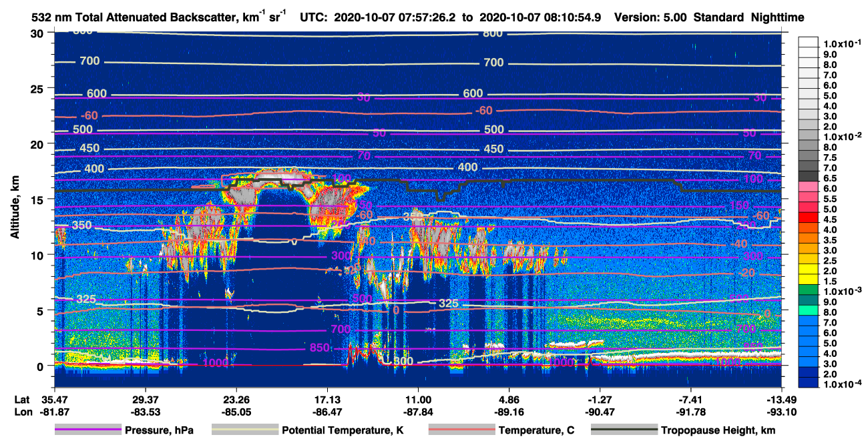This screenshot has height=445, width=868.
Task: Click the altitude axis tick label '20'
Action: click(38, 144)
